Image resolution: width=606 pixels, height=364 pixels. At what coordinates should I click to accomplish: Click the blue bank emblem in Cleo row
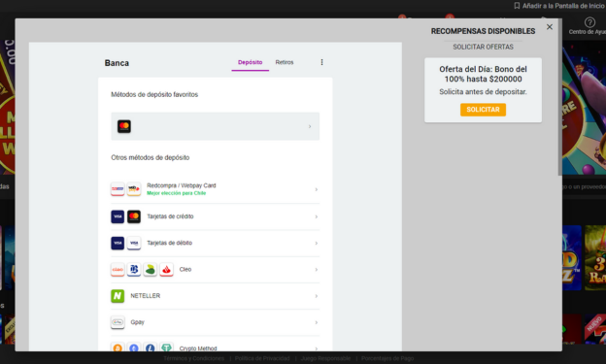click(134, 269)
